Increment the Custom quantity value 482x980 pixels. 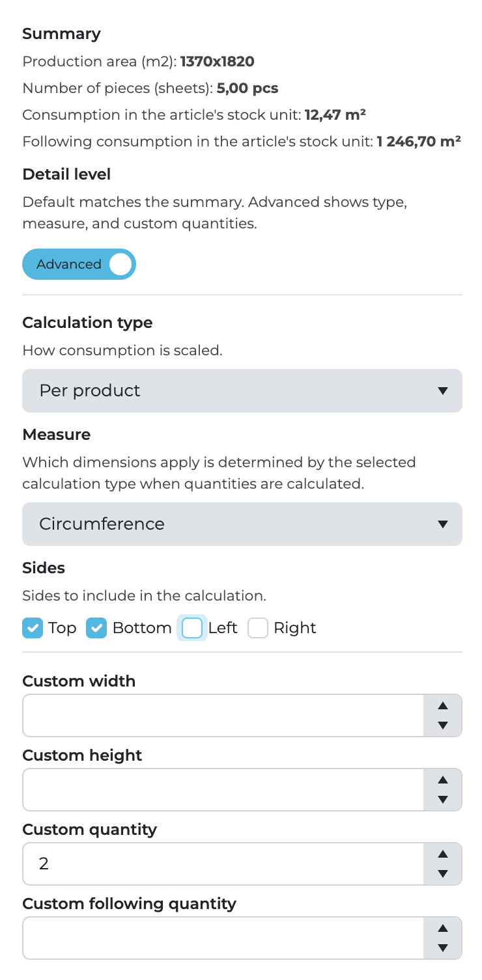tap(443, 854)
